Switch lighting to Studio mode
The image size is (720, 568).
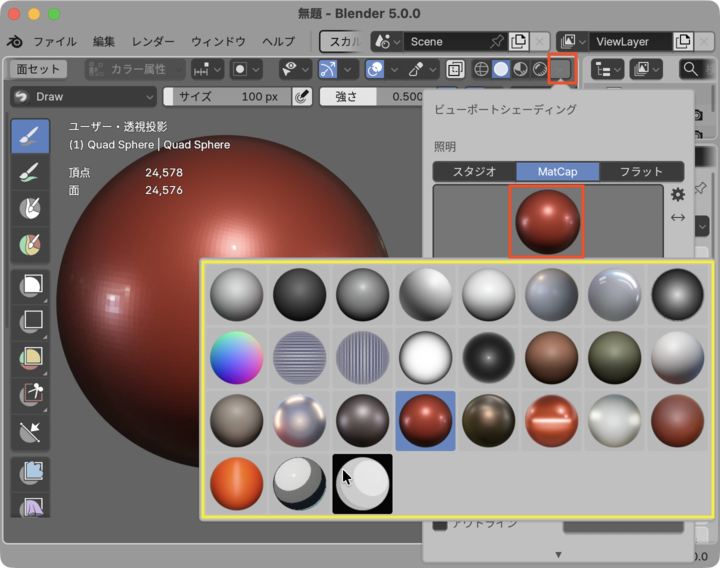tap(474, 171)
